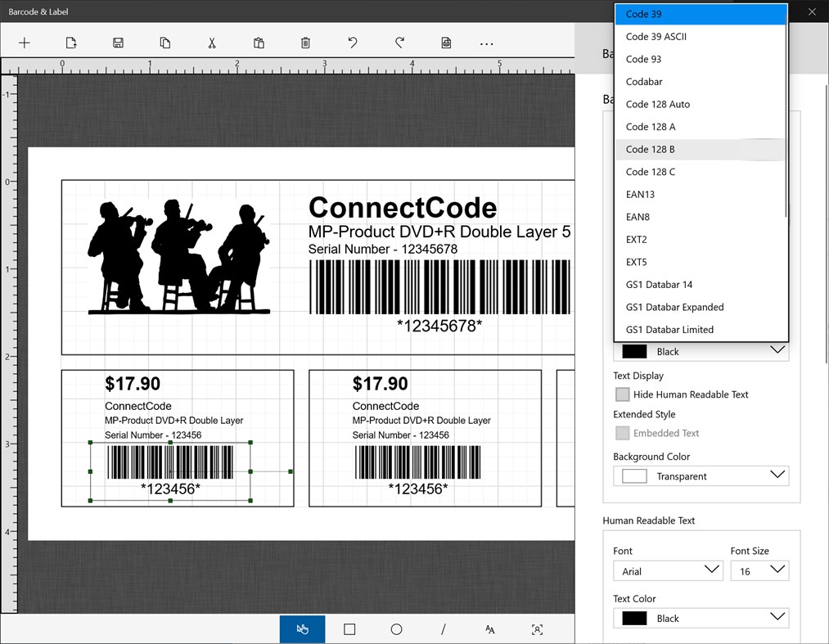This screenshot has height=644, width=829.
Task: Click the Paste icon
Action: [258, 43]
